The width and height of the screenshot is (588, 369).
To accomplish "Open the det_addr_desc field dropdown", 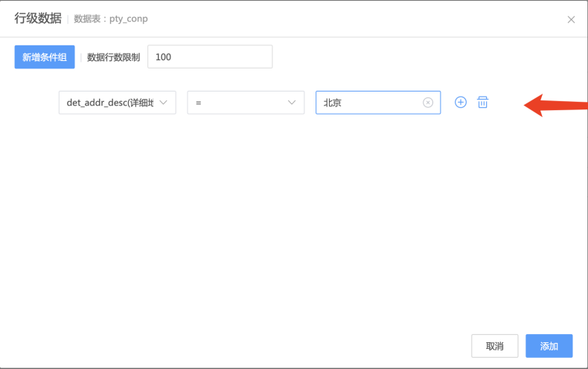I will point(118,103).
